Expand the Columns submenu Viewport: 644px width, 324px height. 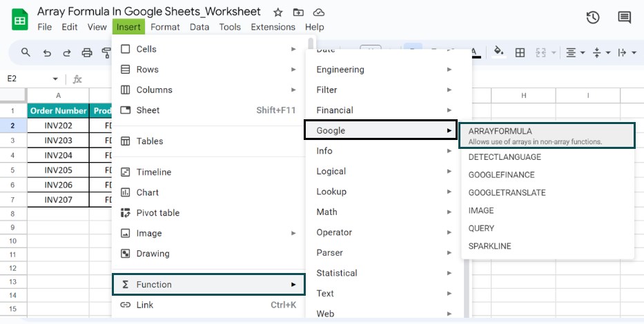pos(208,90)
